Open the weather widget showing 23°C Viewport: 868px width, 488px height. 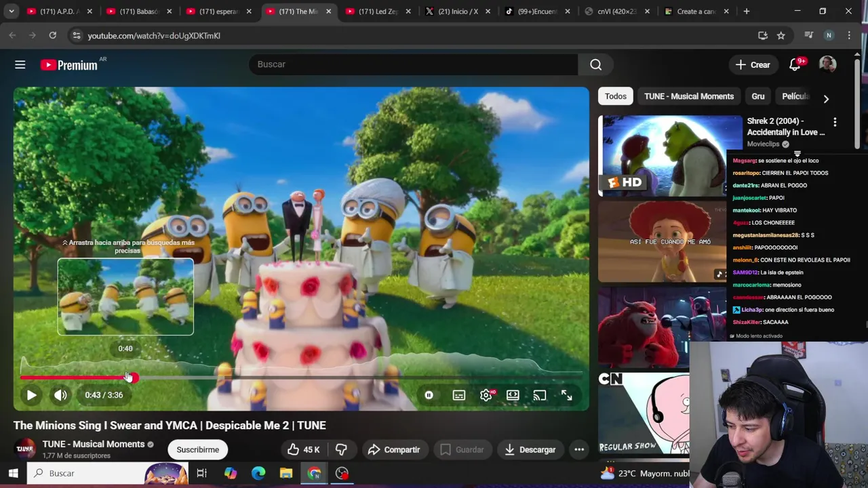click(644, 473)
